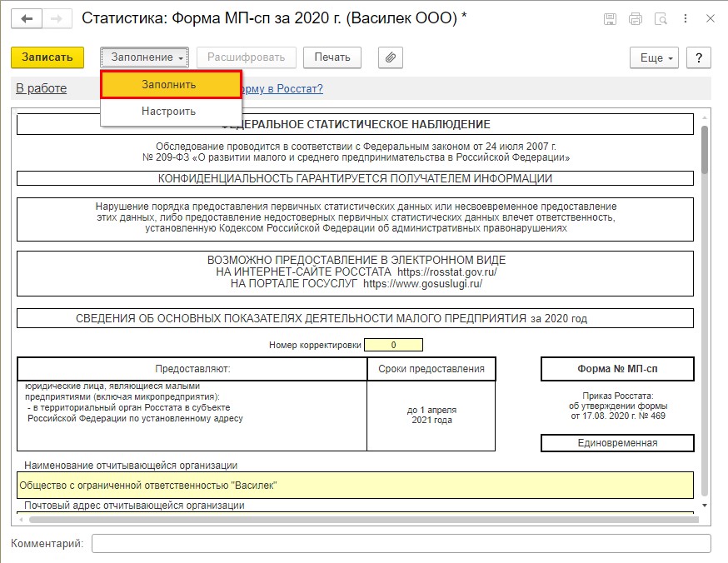The image size is (728, 563).
Task: Click into the Комментарий input field
Action: [x=401, y=544]
